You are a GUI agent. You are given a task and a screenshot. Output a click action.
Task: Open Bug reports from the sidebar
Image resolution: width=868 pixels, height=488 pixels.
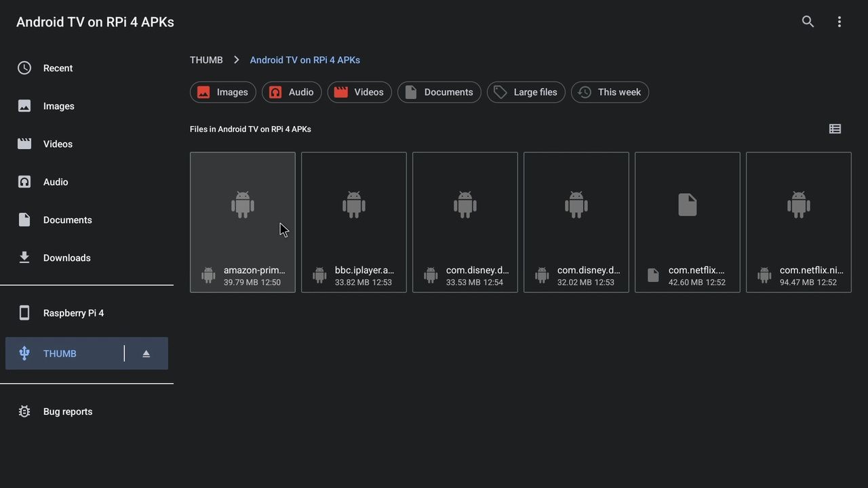(x=67, y=411)
